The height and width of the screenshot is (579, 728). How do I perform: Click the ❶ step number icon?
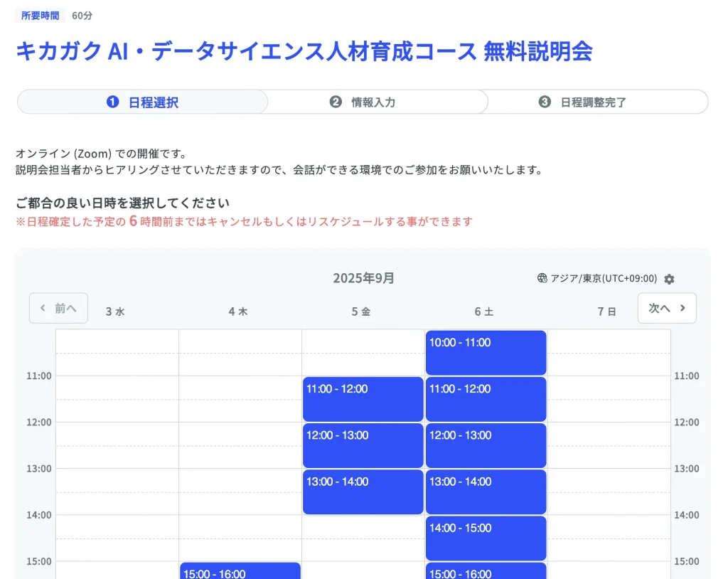(111, 102)
